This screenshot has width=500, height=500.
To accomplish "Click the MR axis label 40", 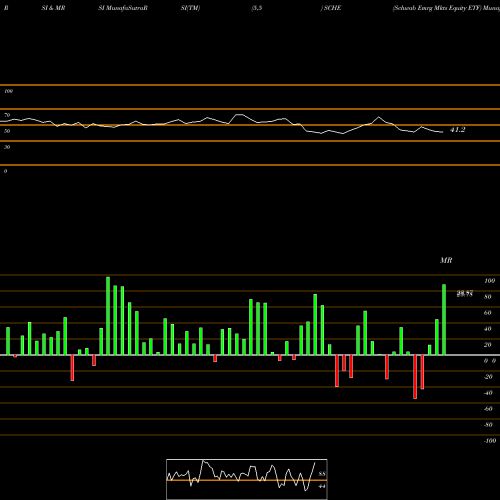I will click(x=487, y=329).
